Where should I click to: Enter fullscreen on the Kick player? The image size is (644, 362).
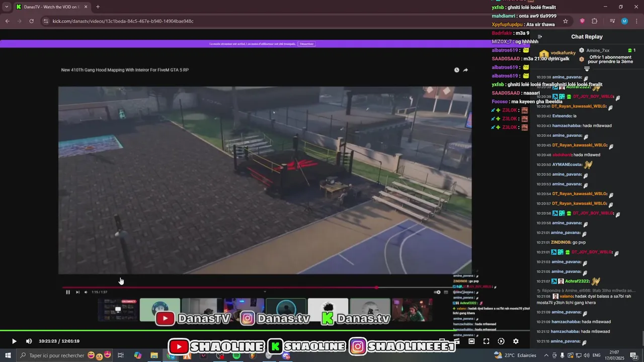486,341
